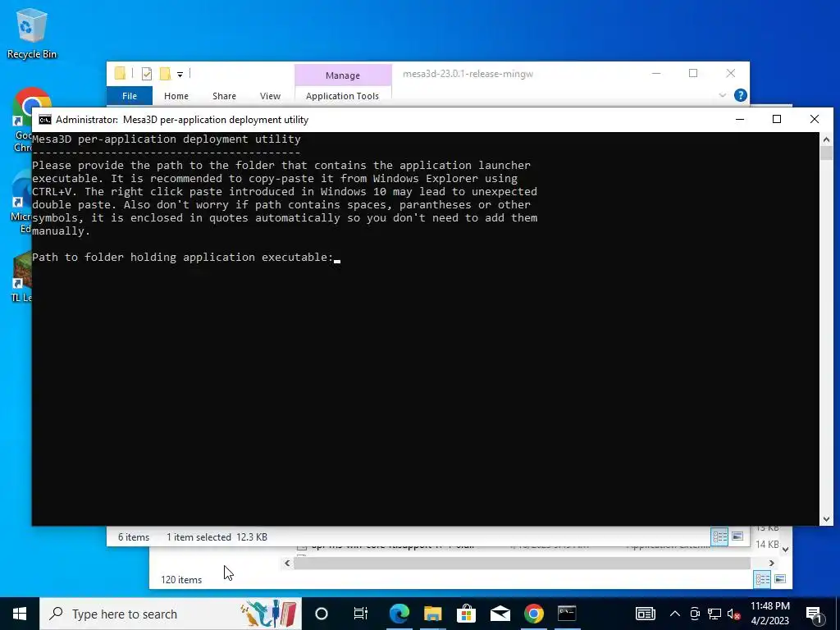Click the "6 items" status bar text
This screenshot has width=840, height=630.
tap(134, 537)
